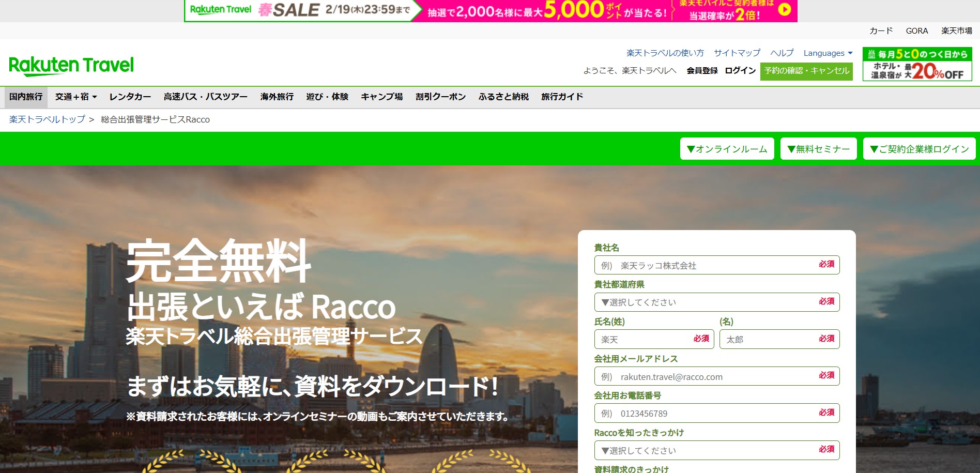The height and width of the screenshot is (473, 980).
Task: Focus the (名) first name input field
Action: [x=779, y=339]
